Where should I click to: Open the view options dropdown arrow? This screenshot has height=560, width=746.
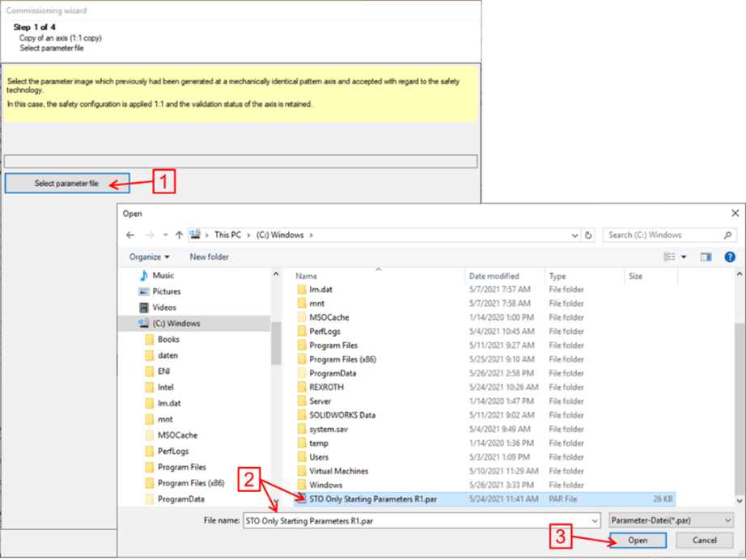(x=684, y=257)
